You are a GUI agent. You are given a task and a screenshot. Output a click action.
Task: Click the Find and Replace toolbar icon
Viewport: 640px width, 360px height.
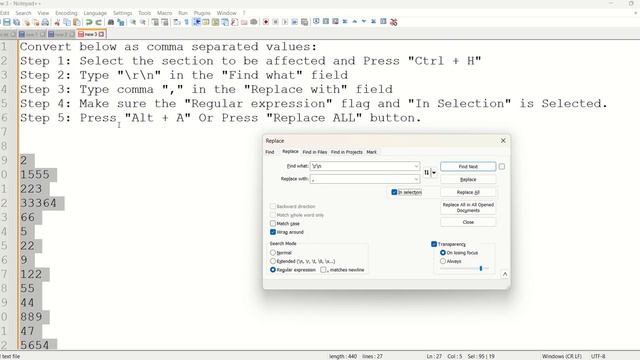(120, 22)
